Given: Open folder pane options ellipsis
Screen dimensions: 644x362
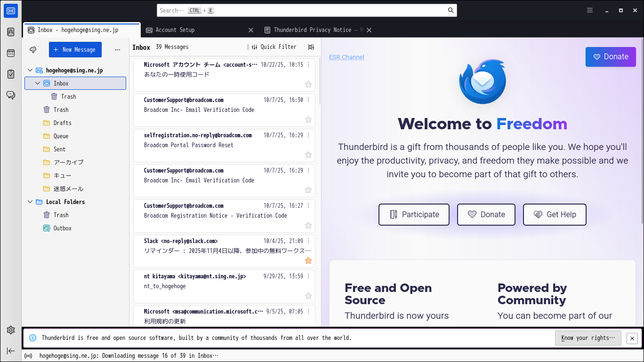Looking at the screenshot, I should 118,49.
